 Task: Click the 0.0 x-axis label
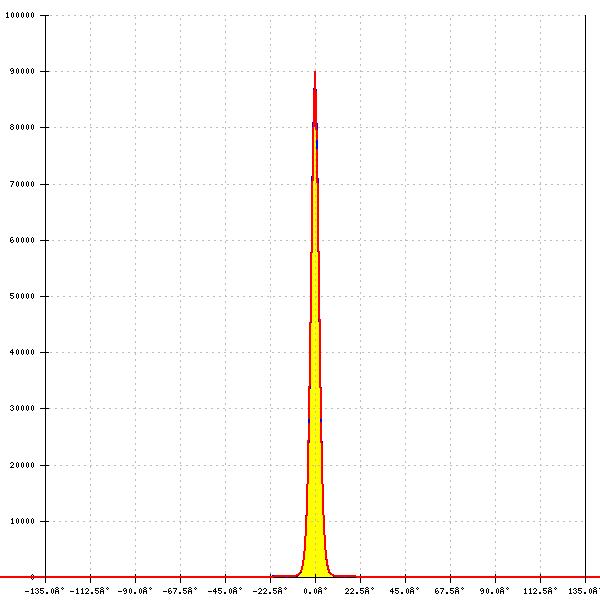tap(315, 591)
